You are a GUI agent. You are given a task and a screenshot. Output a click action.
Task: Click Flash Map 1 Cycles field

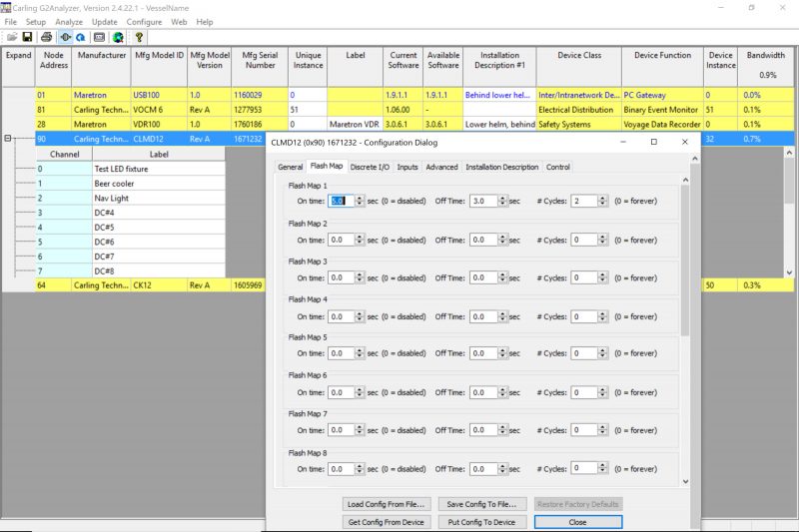click(584, 201)
